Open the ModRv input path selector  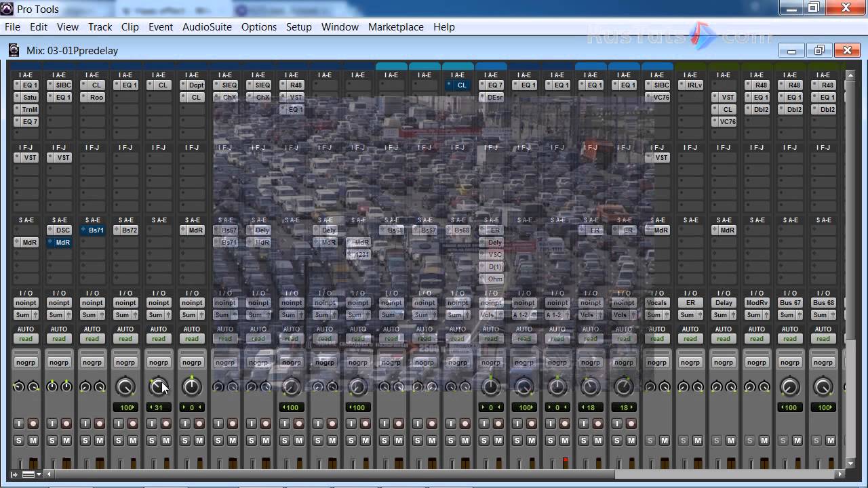(757, 303)
